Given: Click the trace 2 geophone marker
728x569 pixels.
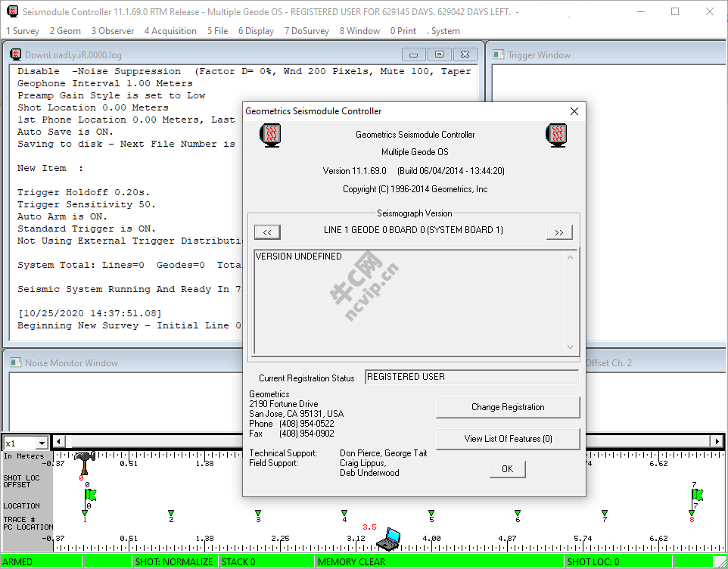Looking at the screenshot, I should coord(171,513).
